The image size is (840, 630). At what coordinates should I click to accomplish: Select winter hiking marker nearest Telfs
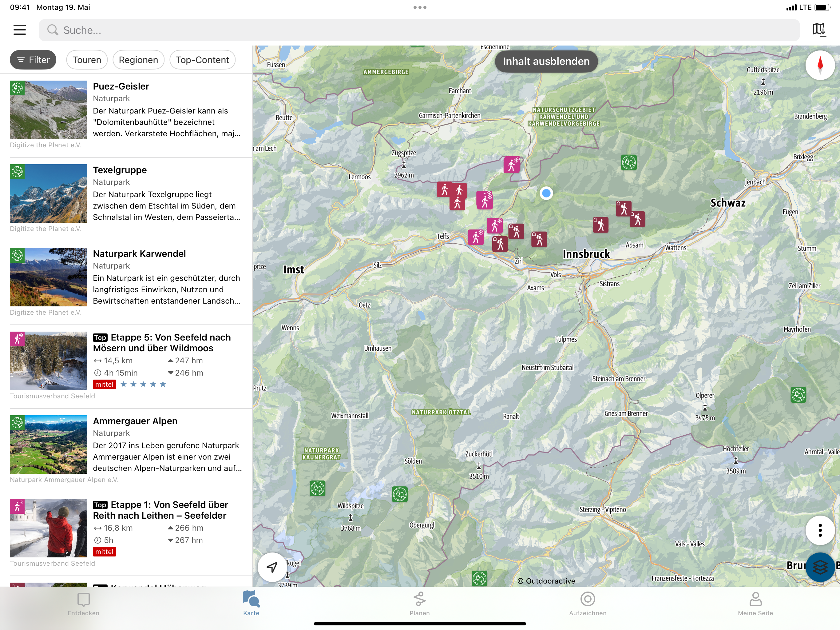(x=476, y=237)
